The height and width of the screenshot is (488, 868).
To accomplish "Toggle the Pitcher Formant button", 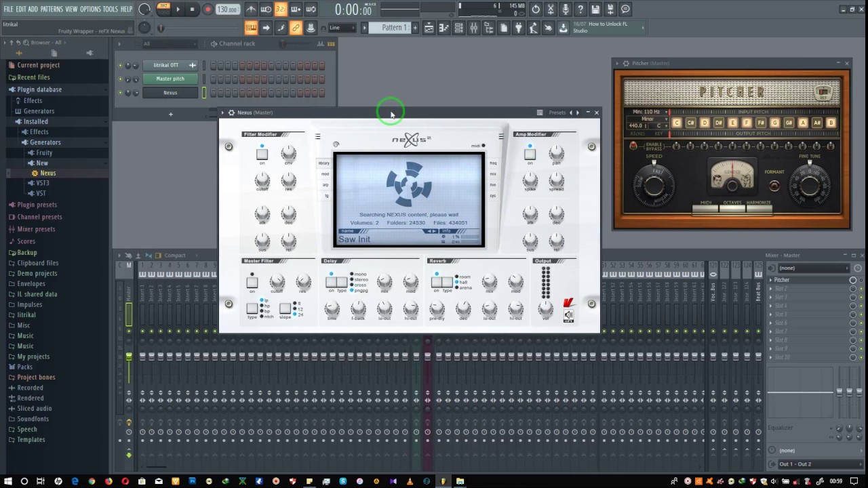I will [x=774, y=185].
